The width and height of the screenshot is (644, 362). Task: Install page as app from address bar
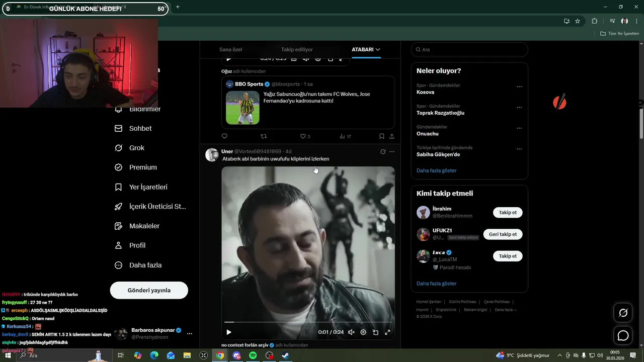pos(567,21)
